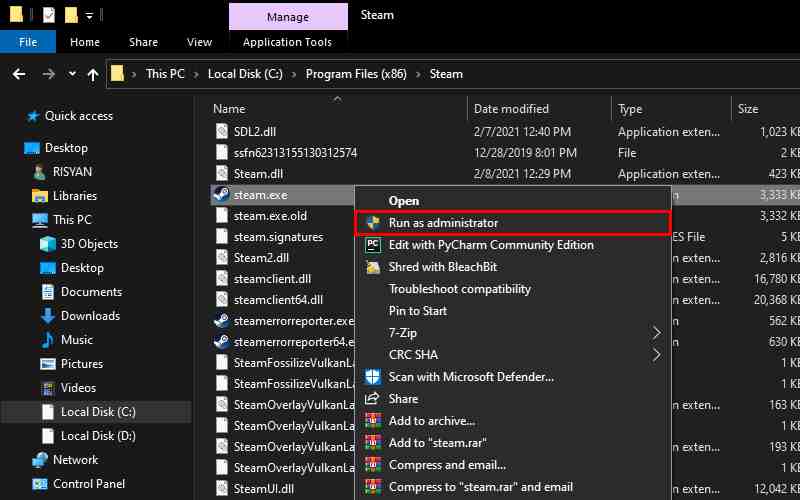Click the Quick access star icon
Image resolution: width=800 pixels, height=500 pixels.
click(33, 116)
